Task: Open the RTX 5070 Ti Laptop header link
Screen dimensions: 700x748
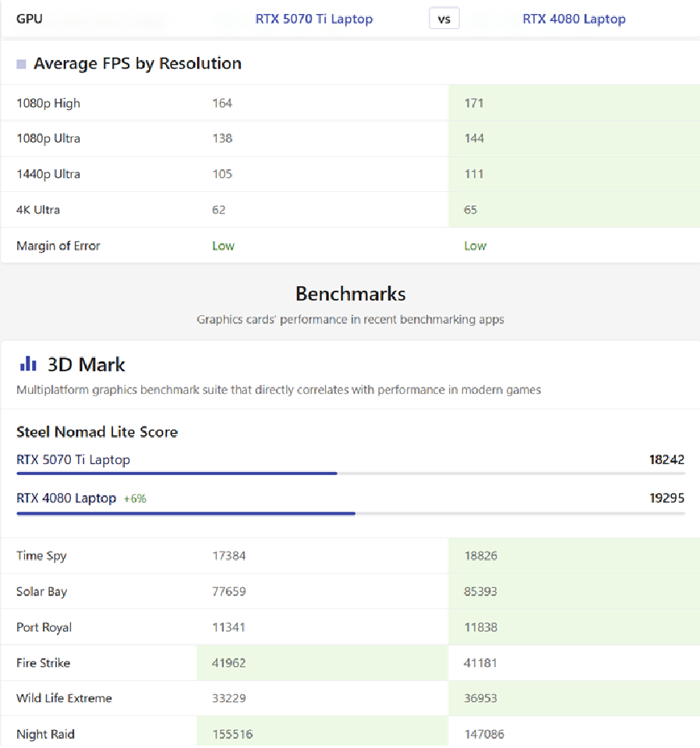Action: (x=314, y=19)
